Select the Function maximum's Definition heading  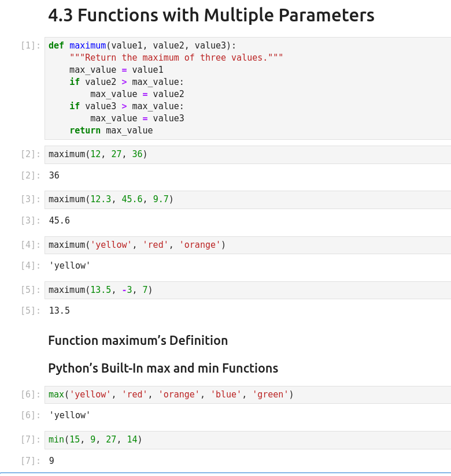138,341
